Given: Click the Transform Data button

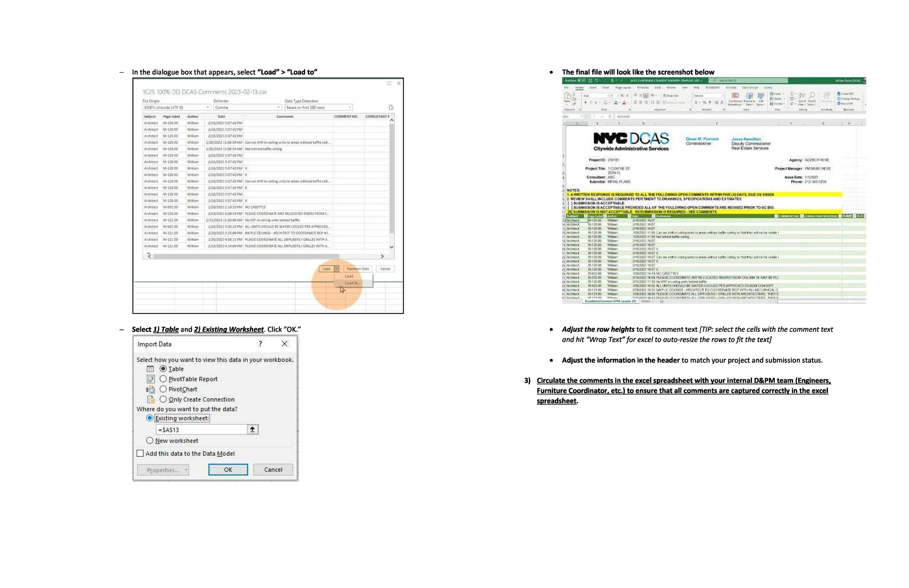Looking at the screenshot, I should 357,269.
